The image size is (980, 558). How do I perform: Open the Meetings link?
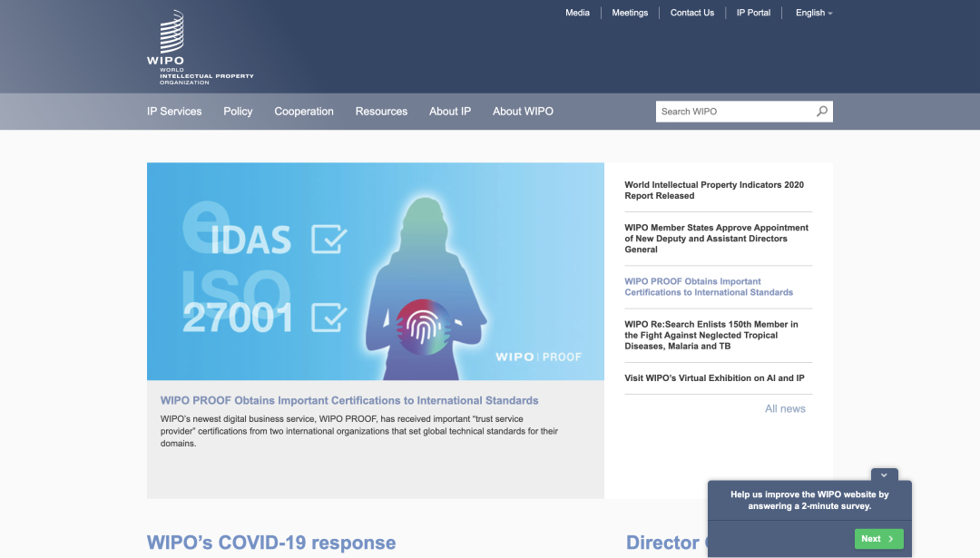point(630,13)
